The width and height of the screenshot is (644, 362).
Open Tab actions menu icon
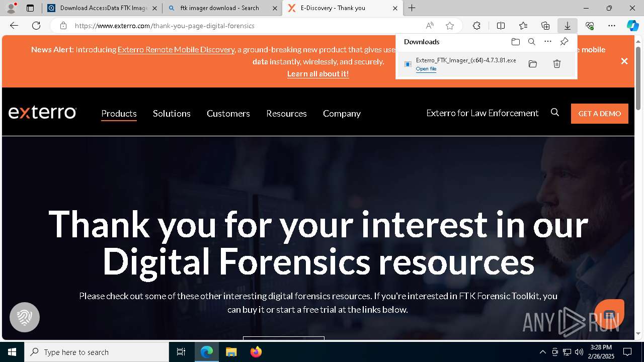(30, 8)
